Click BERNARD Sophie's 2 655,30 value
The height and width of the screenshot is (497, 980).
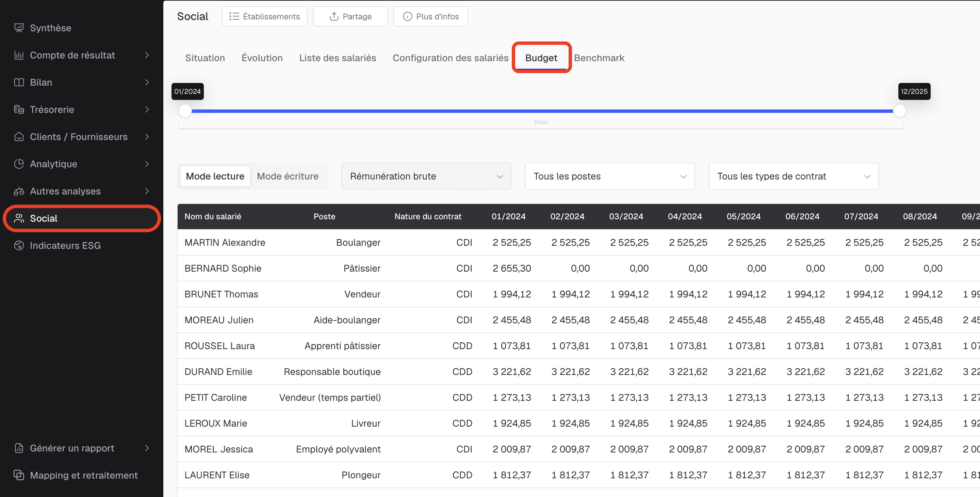tap(511, 268)
